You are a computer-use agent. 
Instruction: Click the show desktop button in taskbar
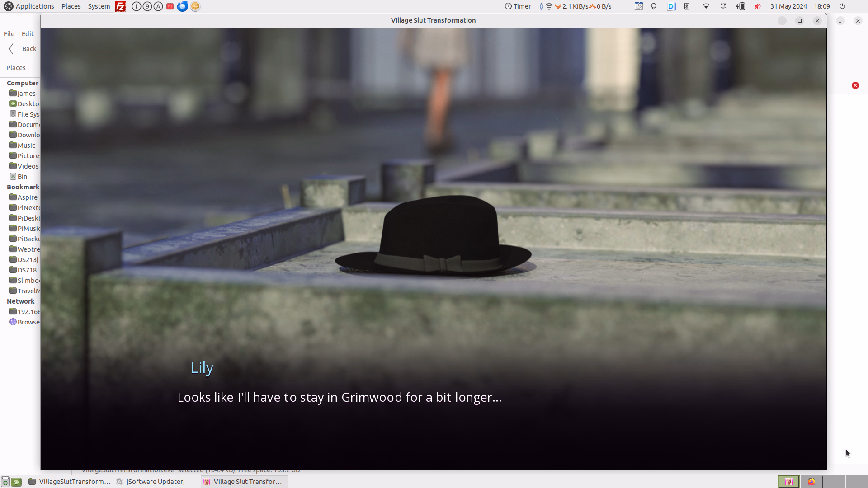point(5,482)
